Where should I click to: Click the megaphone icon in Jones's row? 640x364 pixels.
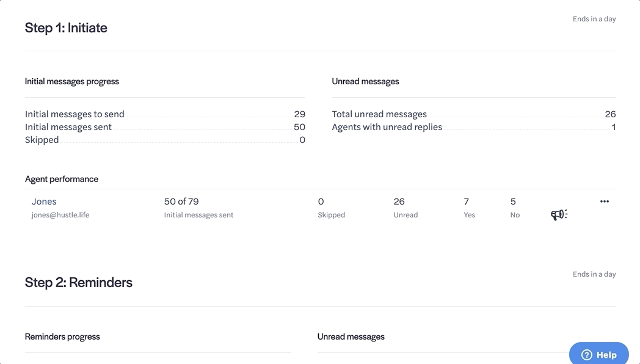559,214
